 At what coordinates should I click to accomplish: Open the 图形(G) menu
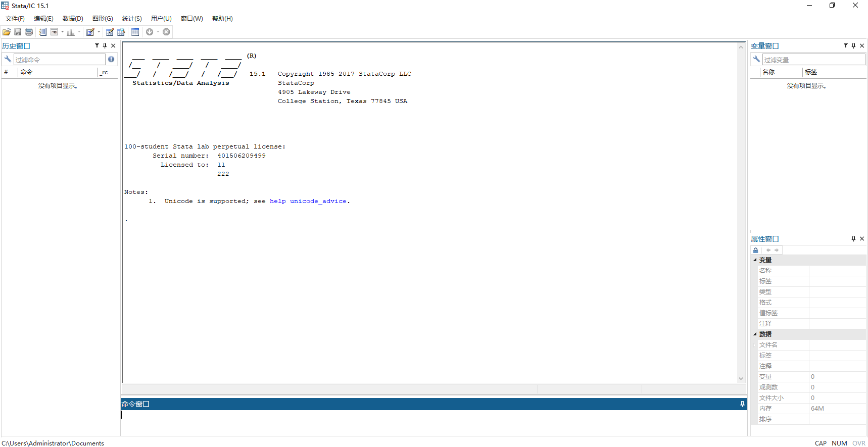103,19
